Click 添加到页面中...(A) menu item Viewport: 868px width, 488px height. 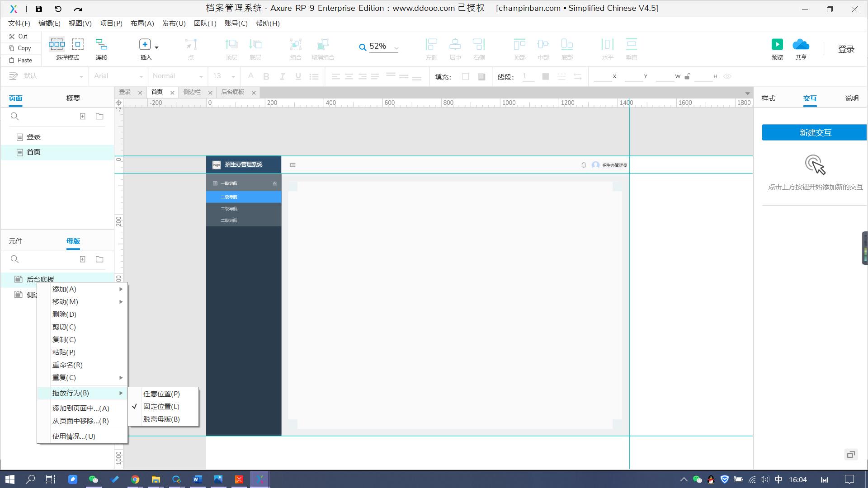tap(80, 408)
